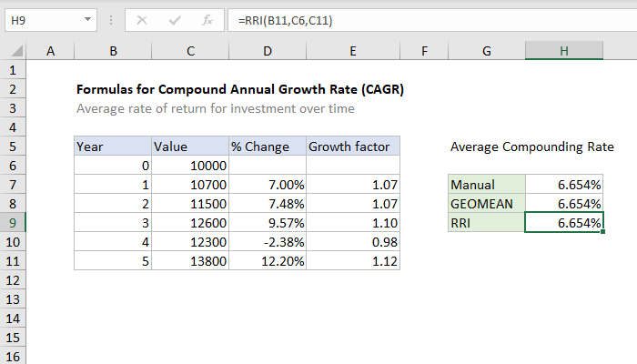Select row 14 header
637x364 pixels.
[x=13, y=318]
